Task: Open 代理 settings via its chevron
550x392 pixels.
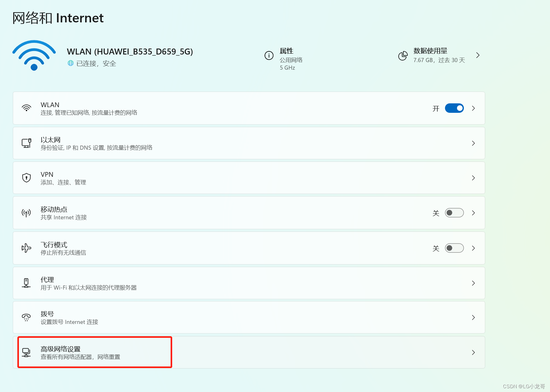Action: coord(473,283)
